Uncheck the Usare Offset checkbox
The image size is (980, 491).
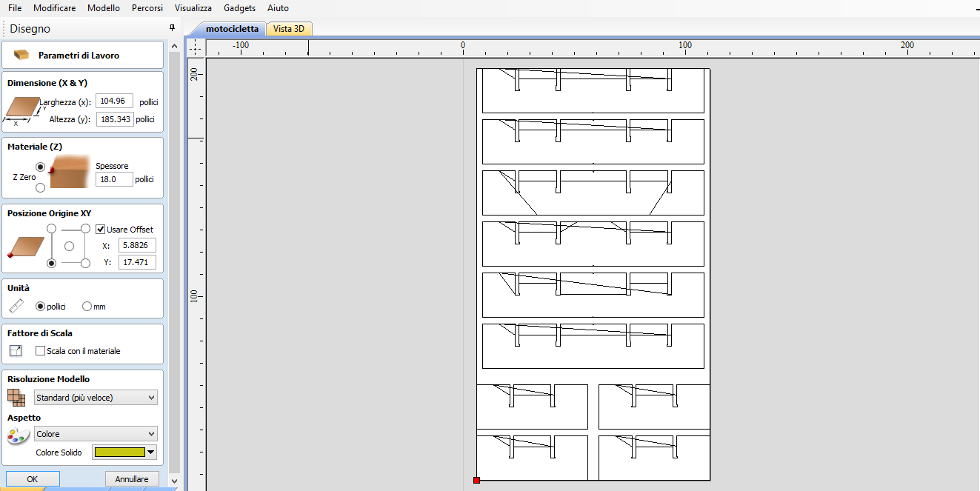[x=101, y=230]
